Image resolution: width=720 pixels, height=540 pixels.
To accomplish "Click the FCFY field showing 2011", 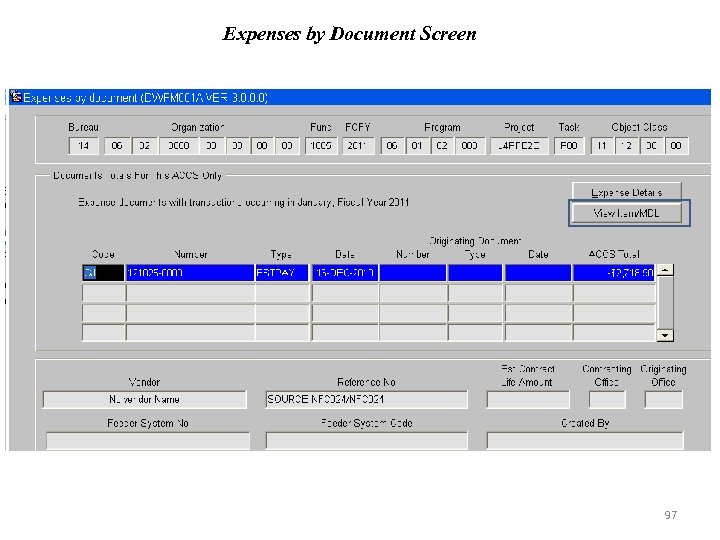I will [x=358, y=146].
